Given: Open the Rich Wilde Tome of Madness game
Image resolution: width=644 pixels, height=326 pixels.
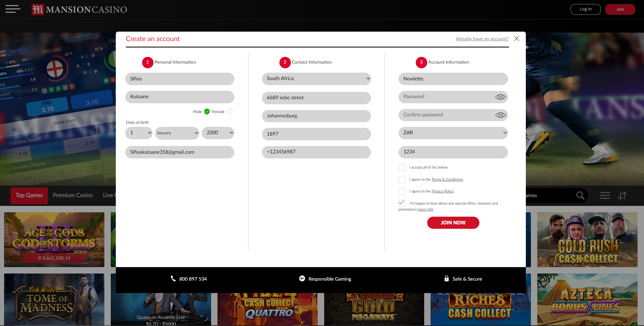Looking at the screenshot, I should [x=54, y=299].
